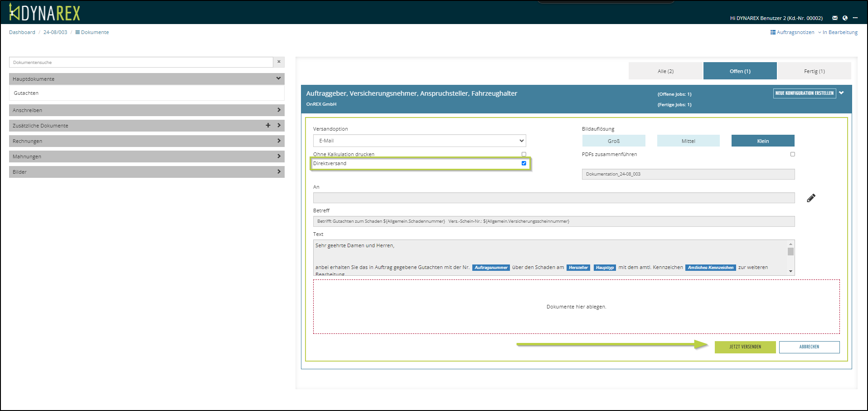Switch to the Fertig (1) tab

[814, 71]
